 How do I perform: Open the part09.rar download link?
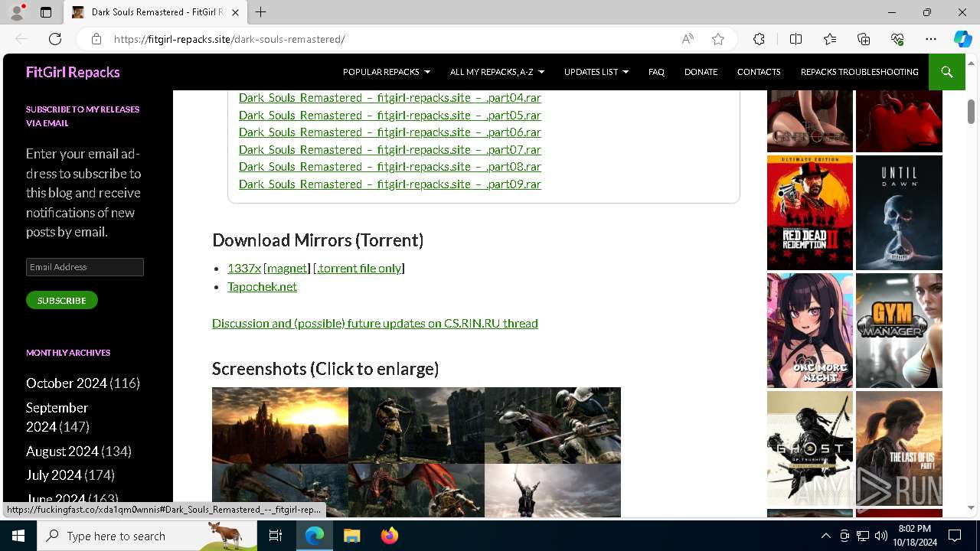(x=390, y=184)
